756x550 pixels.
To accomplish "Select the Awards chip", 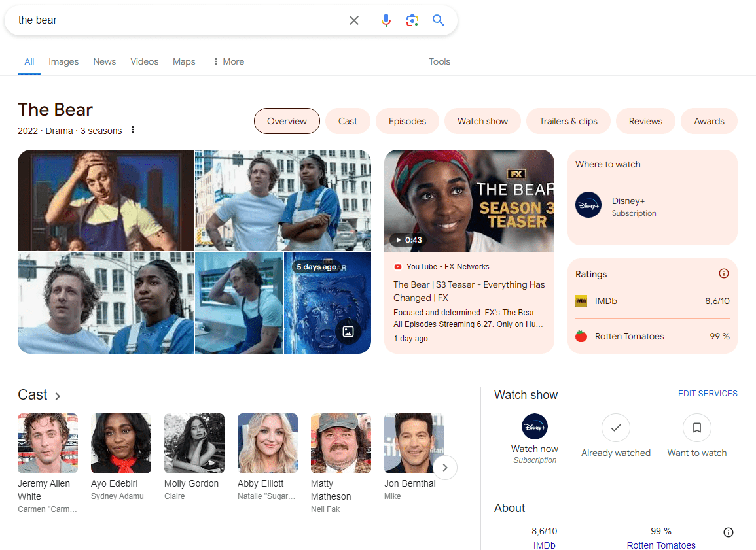I will coord(710,121).
